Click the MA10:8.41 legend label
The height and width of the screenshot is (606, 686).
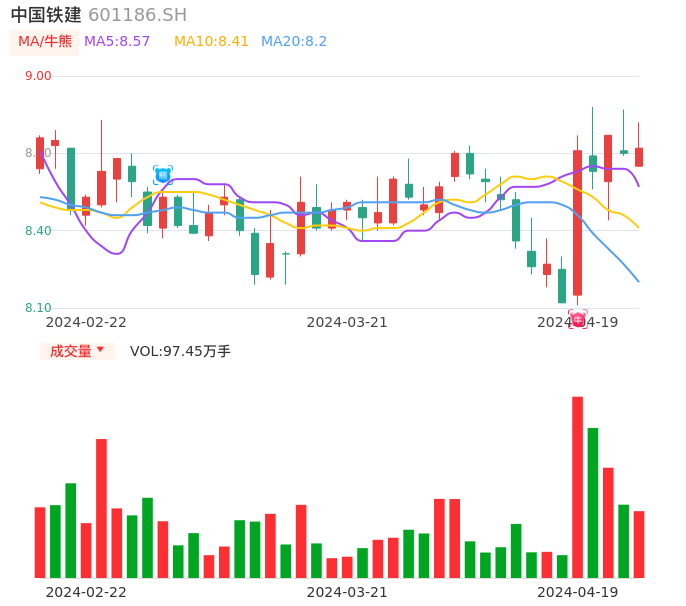tap(211, 42)
